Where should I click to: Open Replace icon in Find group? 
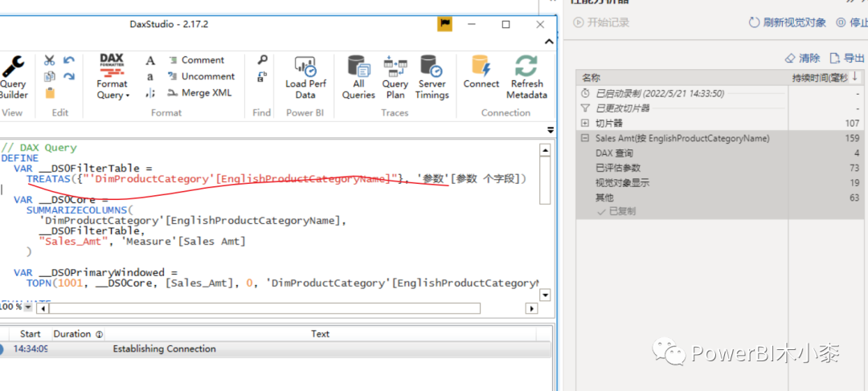tap(262, 77)
